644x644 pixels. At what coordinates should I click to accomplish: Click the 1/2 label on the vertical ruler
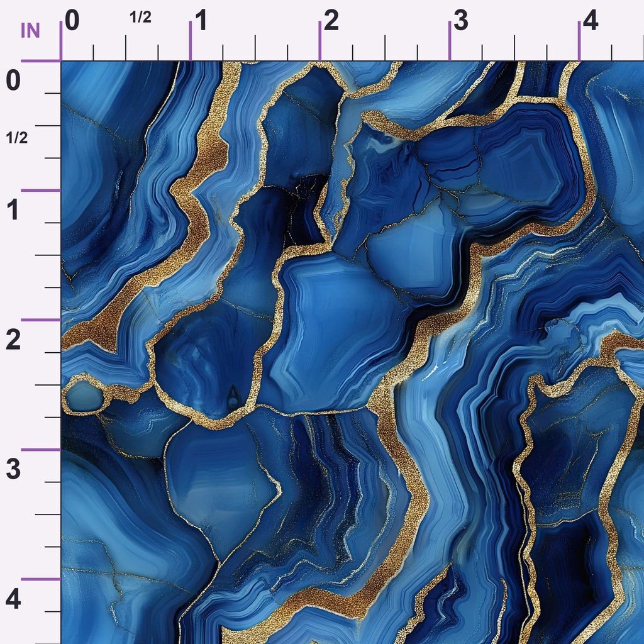[x=17, y=138]
